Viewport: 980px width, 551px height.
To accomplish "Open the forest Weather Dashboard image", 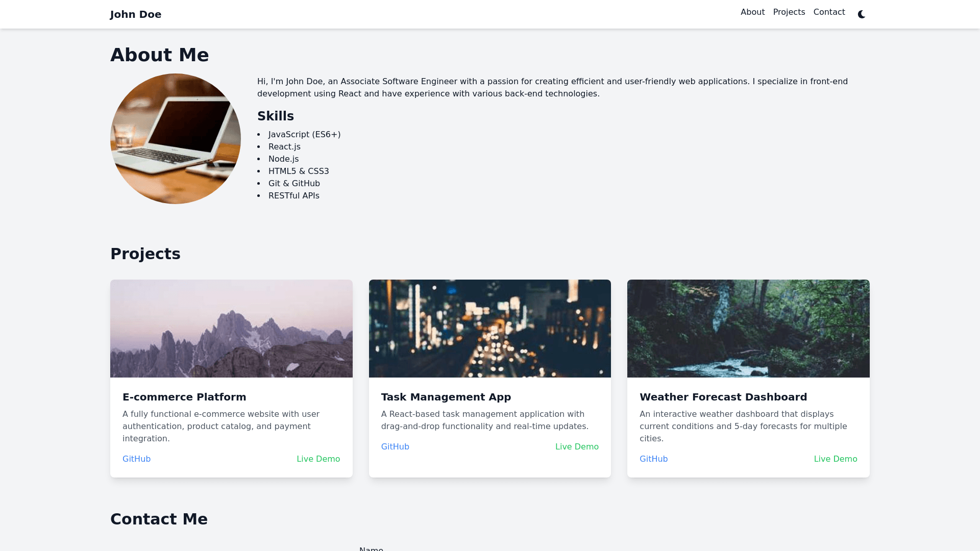I will tap(748, 329).
